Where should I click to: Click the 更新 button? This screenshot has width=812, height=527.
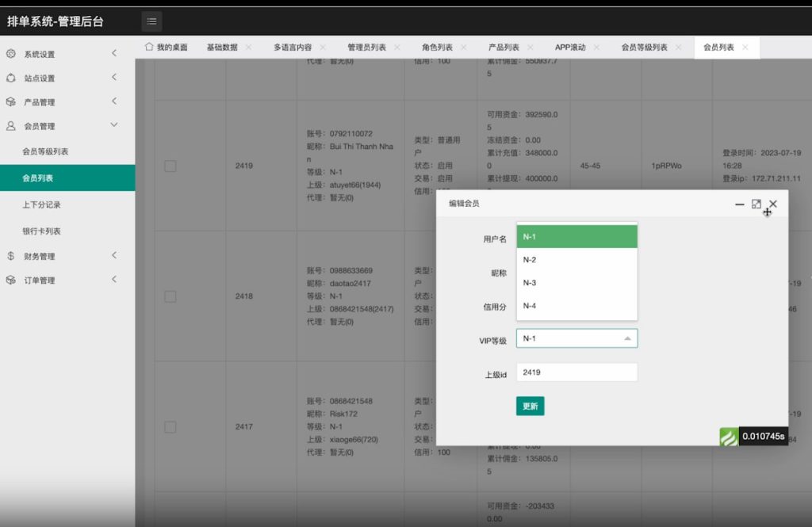[x=530, y=406]
